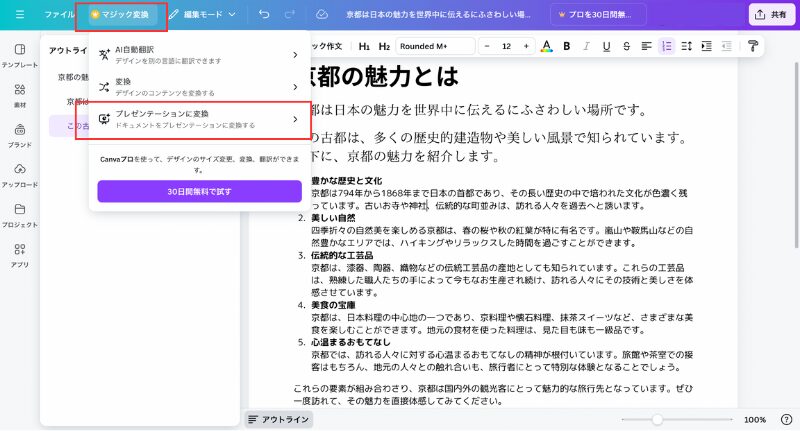
Task: Click the cloud save status icon
Action: point(321,14)
